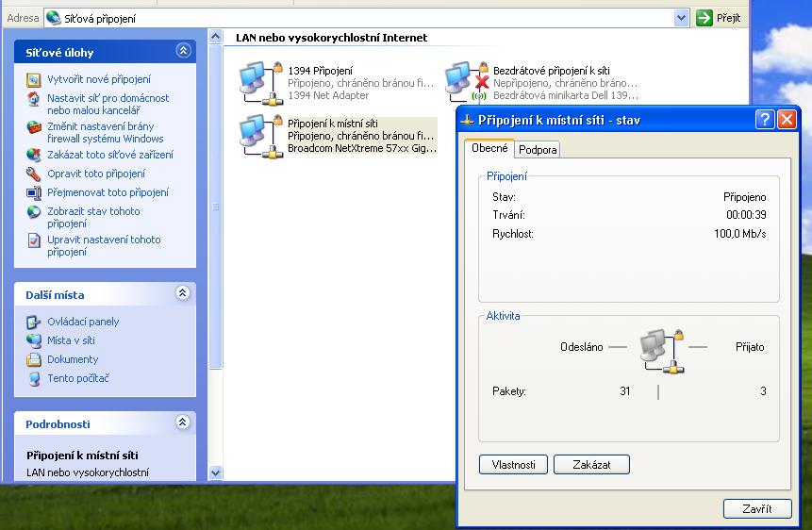Switch to the Podpora tab
This screenshot has width=812, height=530.
(x=538, y=150)
